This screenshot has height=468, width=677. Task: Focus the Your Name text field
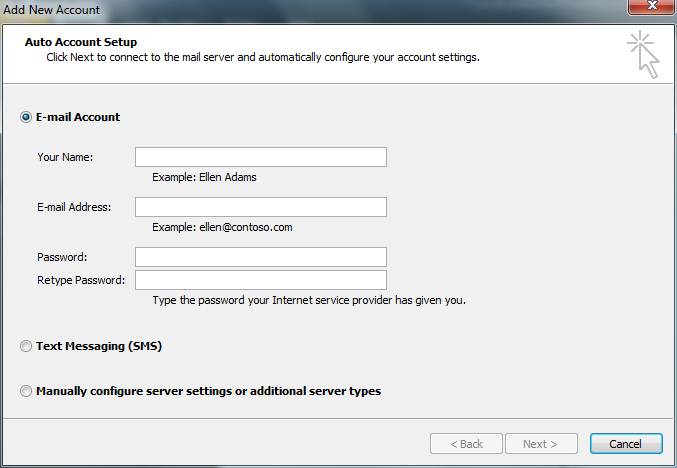(x=261, y=157)
